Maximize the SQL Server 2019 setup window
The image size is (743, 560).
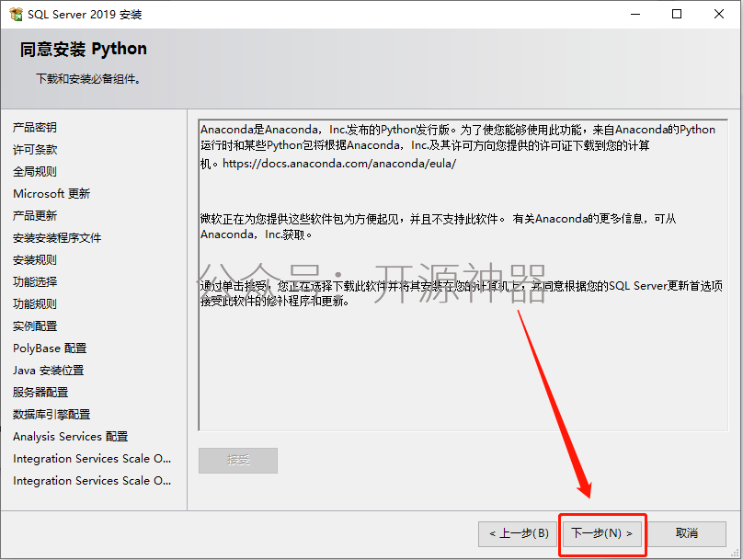point(677,14)
